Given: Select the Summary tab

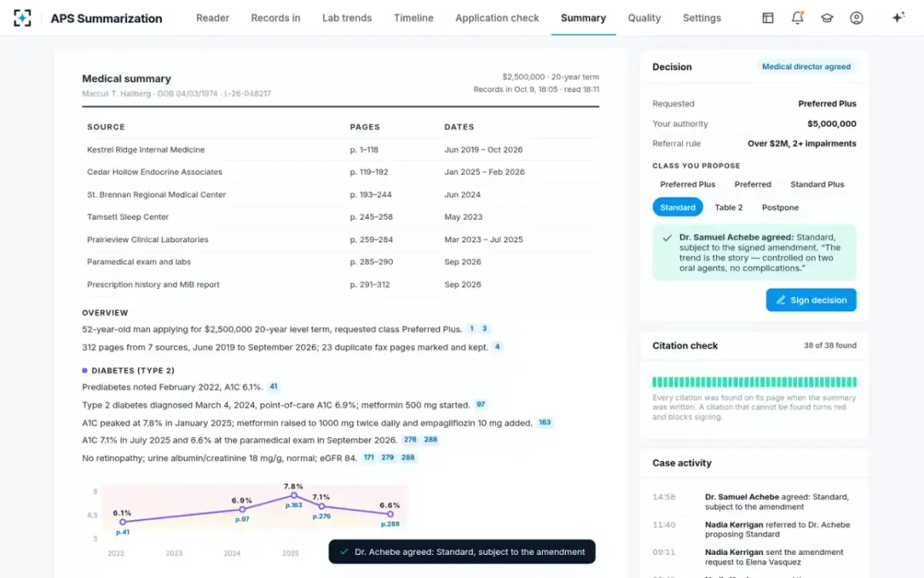Looking at the screenshot, I should tap(583, 18).
